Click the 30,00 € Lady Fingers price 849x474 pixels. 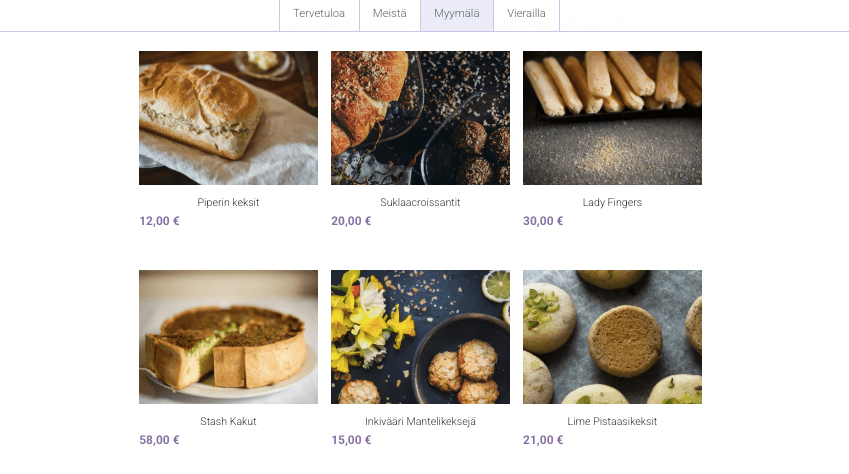coord(543,221)
